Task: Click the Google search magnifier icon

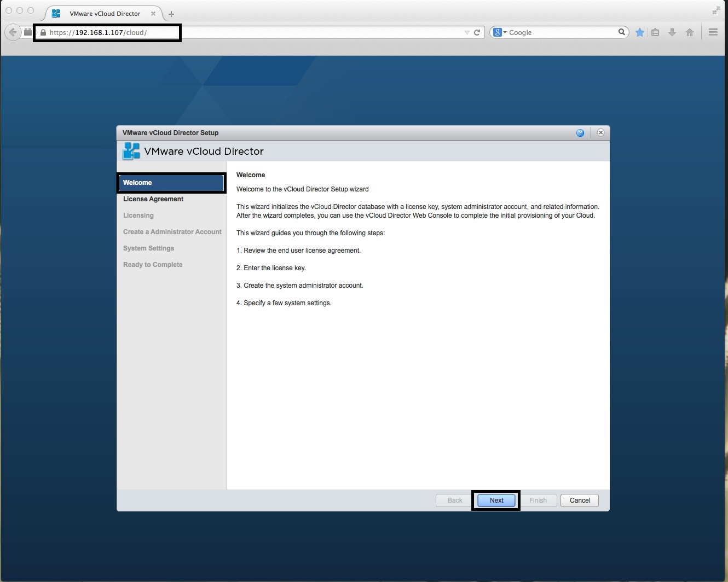Action: coord(622,32)
